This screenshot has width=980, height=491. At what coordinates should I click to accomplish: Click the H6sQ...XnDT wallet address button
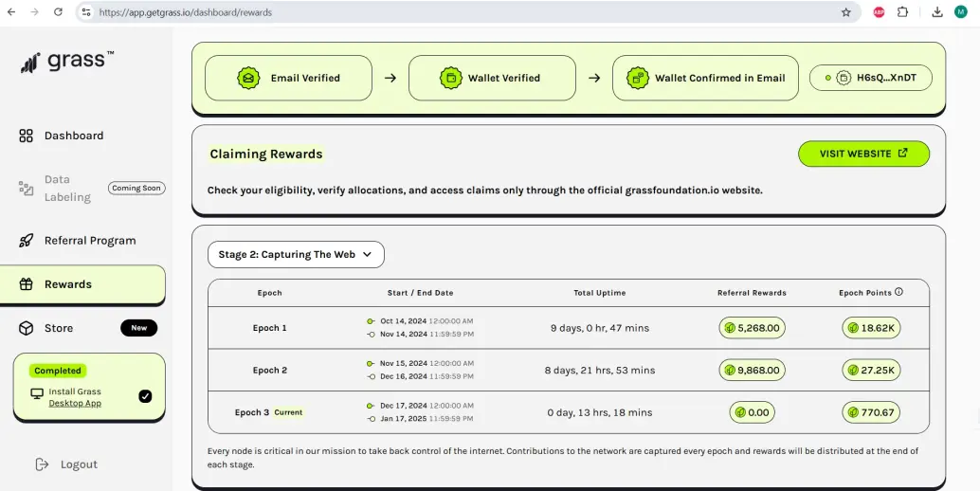point(871,78)
